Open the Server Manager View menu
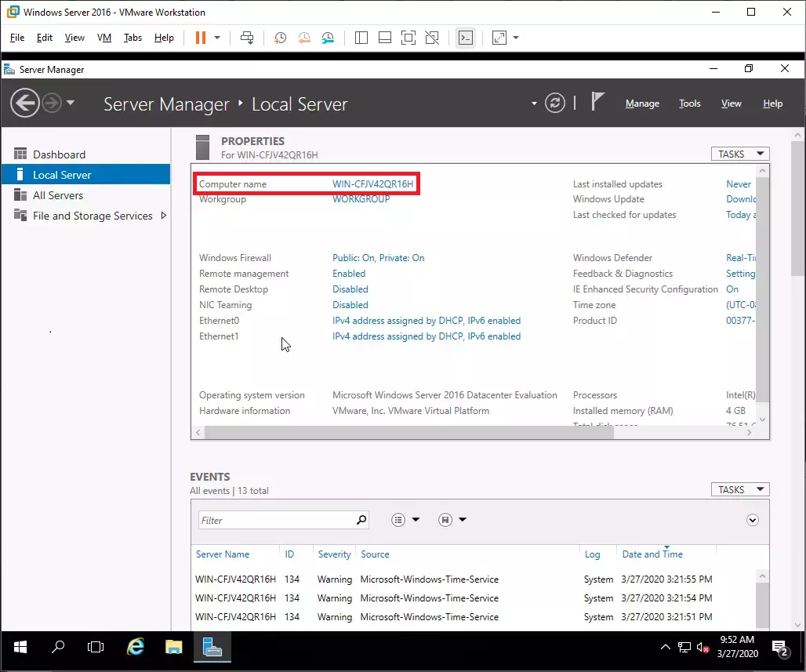 click(731, 104)
